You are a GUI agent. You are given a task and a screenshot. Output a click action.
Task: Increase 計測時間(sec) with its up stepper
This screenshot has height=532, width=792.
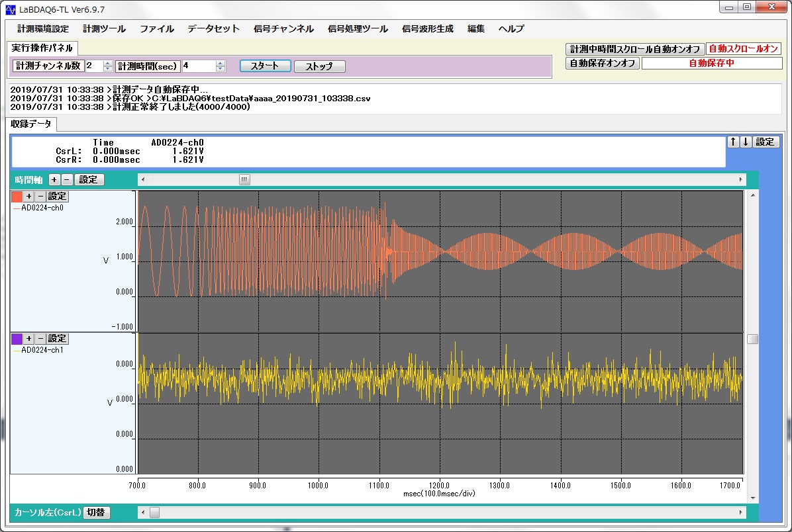point(220,63)
